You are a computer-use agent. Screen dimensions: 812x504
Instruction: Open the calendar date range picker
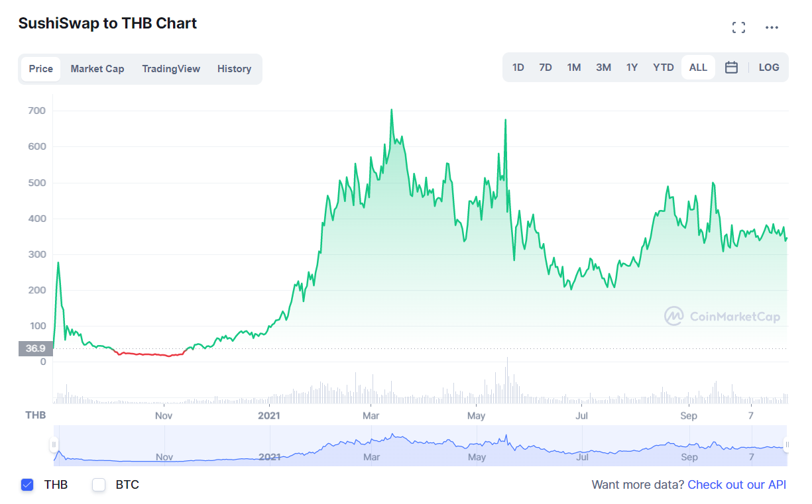point(731,67)
